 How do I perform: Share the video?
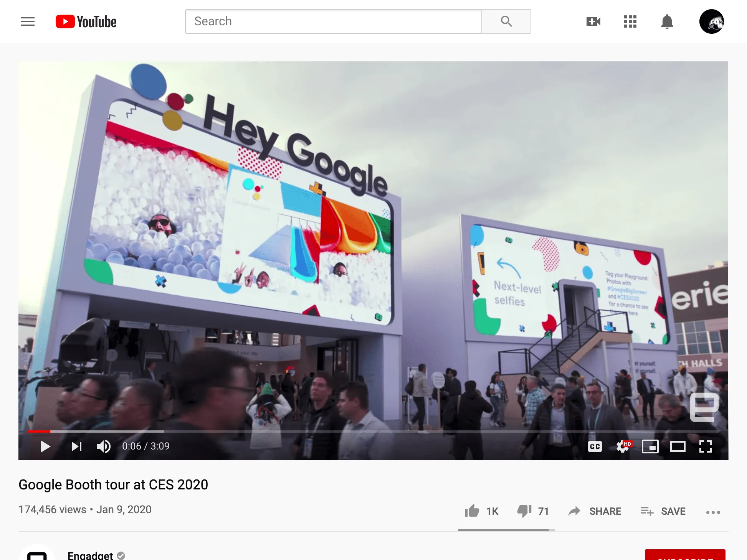click(595, 511)
